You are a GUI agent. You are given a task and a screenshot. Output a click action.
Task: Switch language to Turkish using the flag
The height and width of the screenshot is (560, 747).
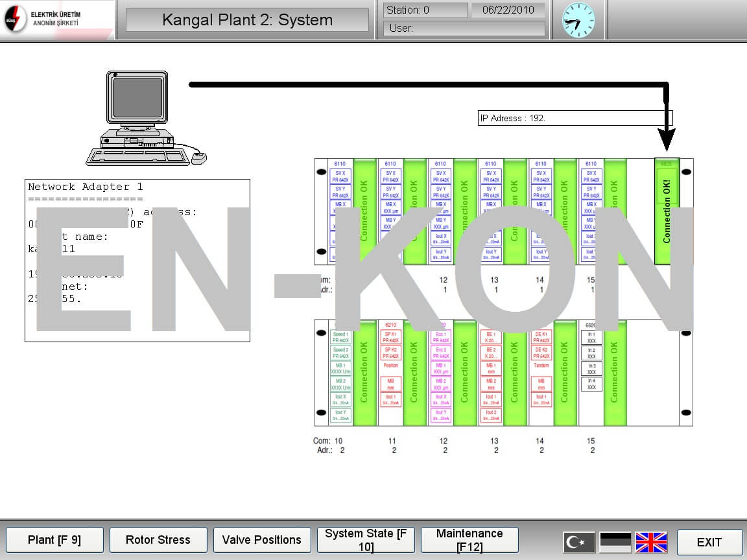pos(578,542)
